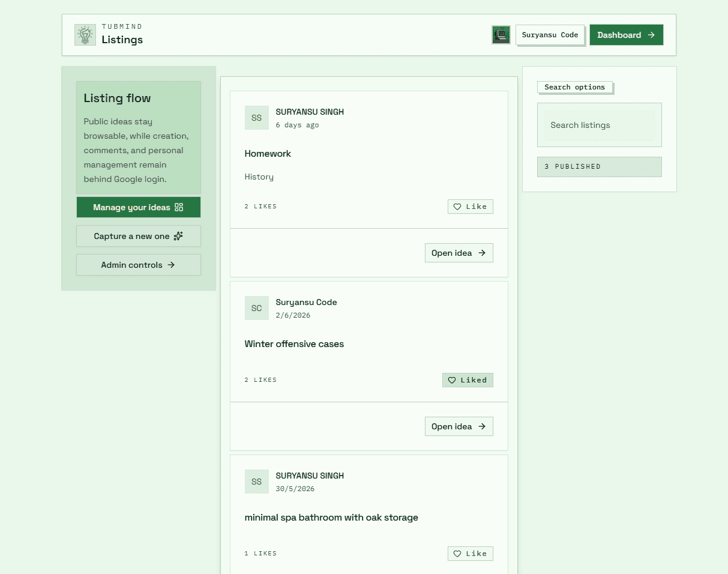The height and width of the screenshot is (574, 728).
Task: Click the Winter offensive cases title
Action: [294, 344]
